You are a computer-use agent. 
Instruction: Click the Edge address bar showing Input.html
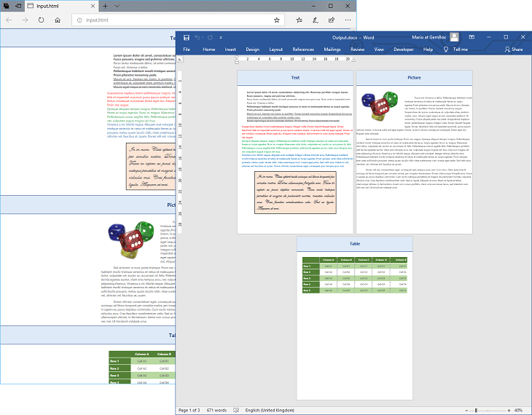pos(175,20)
